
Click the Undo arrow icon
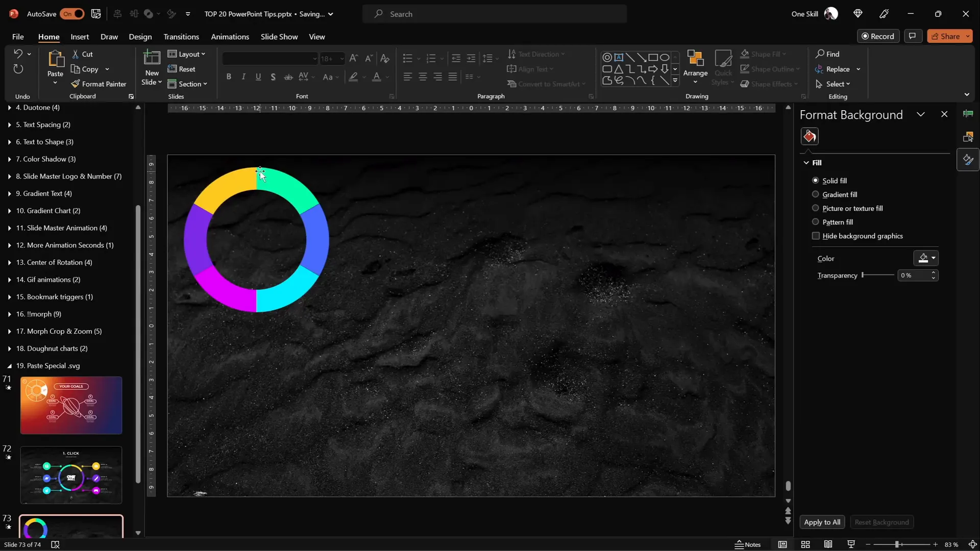click(x=18, y=54)
